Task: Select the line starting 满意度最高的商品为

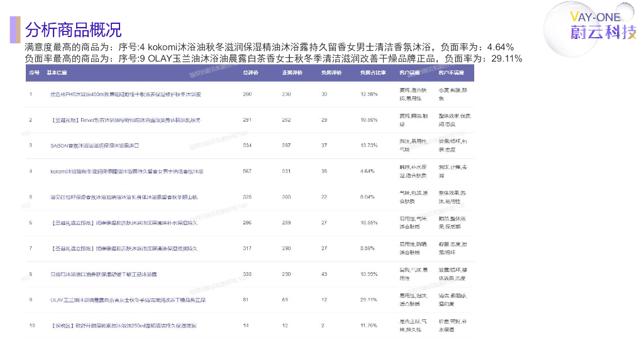Action: coord(269,47)
